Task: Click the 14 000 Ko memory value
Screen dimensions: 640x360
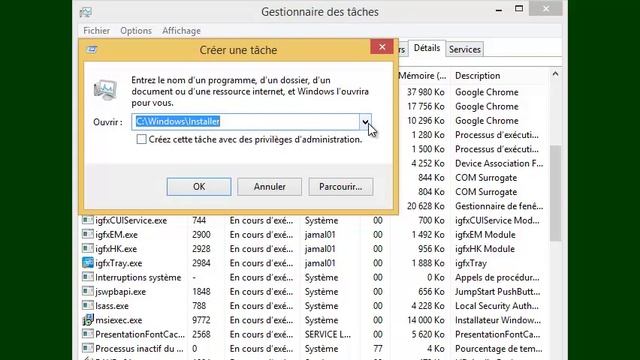Action: click(x=425, y=320)
